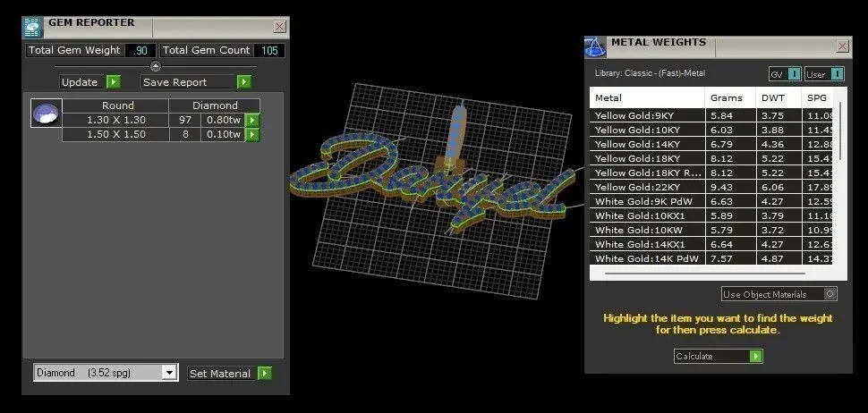Select the Yellow Gold:14KY row
868x413 pixels.
click(711, 144)
